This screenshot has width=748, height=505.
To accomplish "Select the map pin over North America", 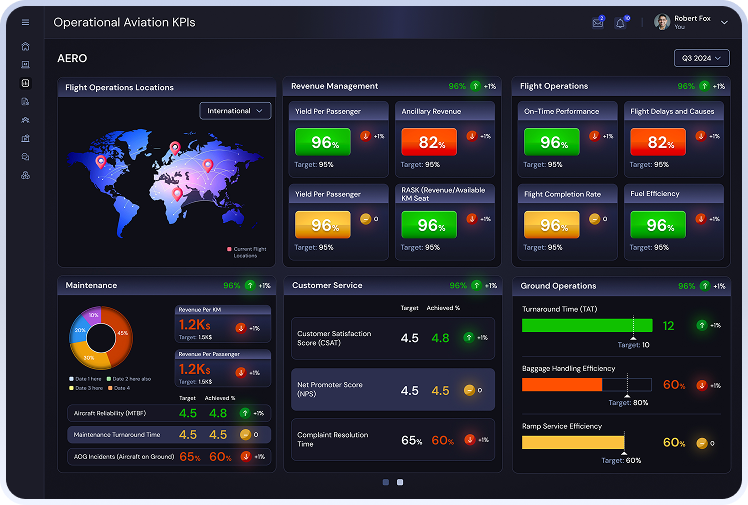I will [x=100, y=161].
